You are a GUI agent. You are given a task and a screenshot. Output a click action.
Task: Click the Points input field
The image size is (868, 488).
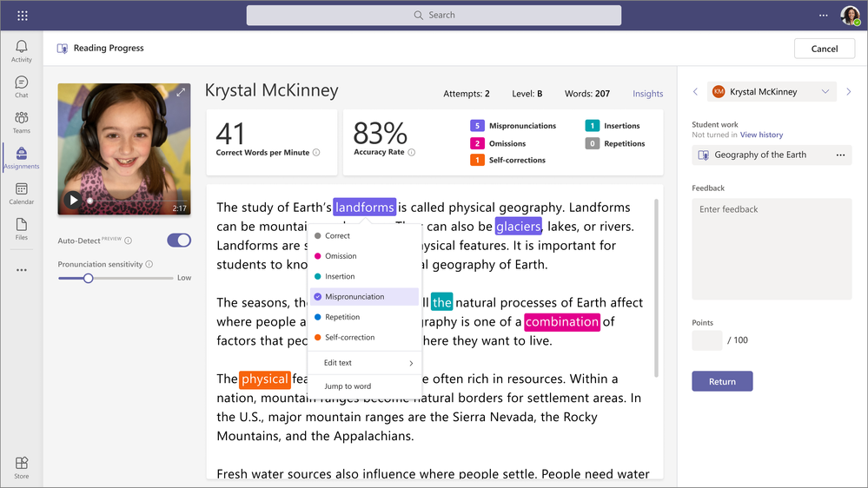point(707,340)
